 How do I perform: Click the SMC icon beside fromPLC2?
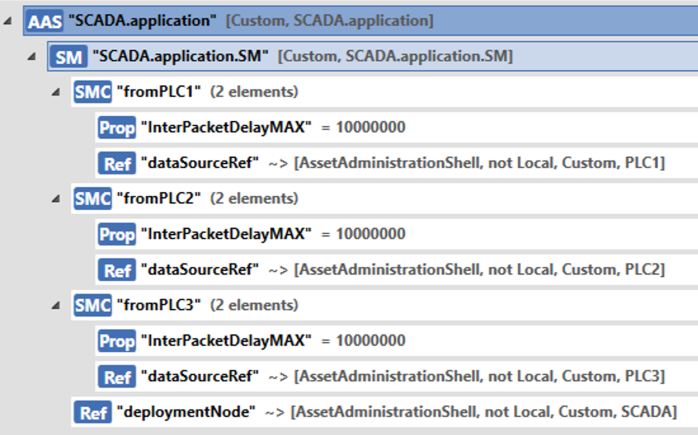(x=93, y=199)
